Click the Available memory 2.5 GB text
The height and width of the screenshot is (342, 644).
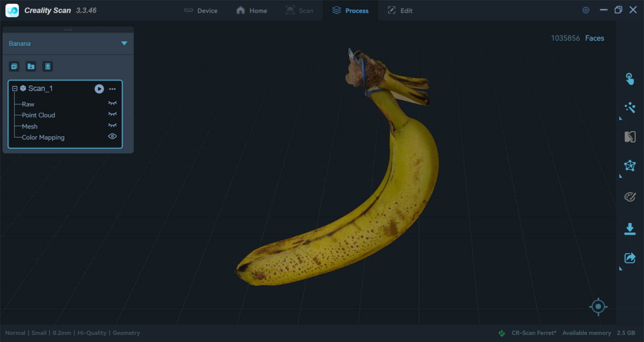click(598, 333)
